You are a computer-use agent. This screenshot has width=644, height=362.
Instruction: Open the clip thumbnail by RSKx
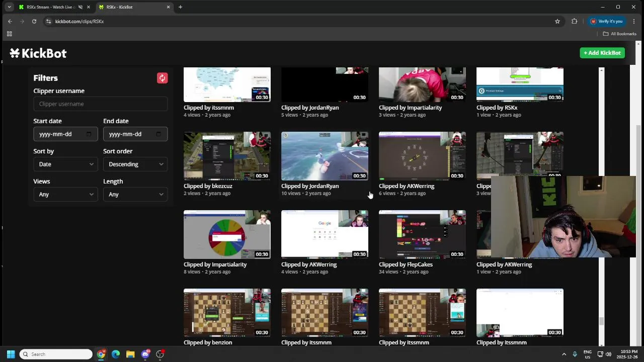520,84
